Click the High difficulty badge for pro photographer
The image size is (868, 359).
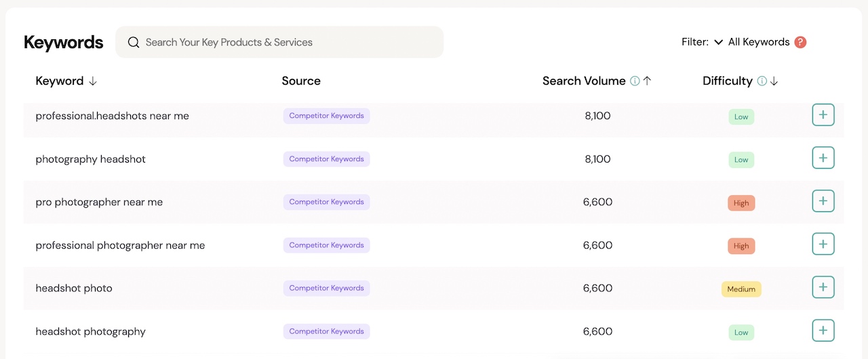coord(741,203)
